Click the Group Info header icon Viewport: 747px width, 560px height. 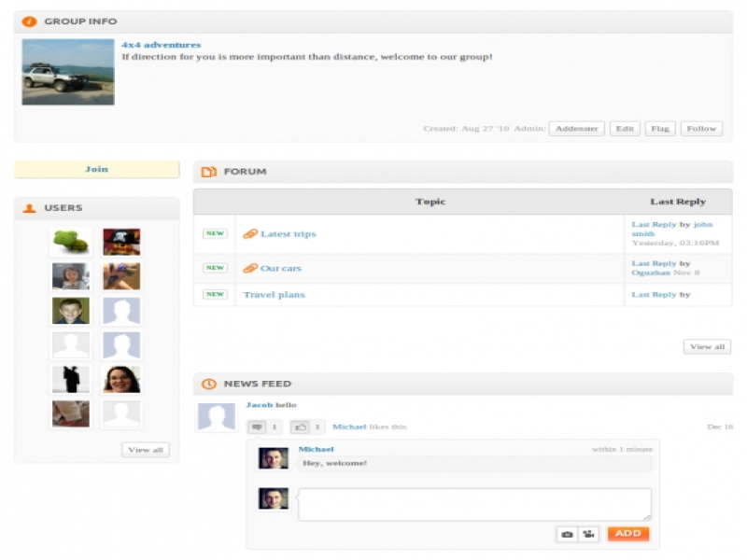click(x=30, y=21)
